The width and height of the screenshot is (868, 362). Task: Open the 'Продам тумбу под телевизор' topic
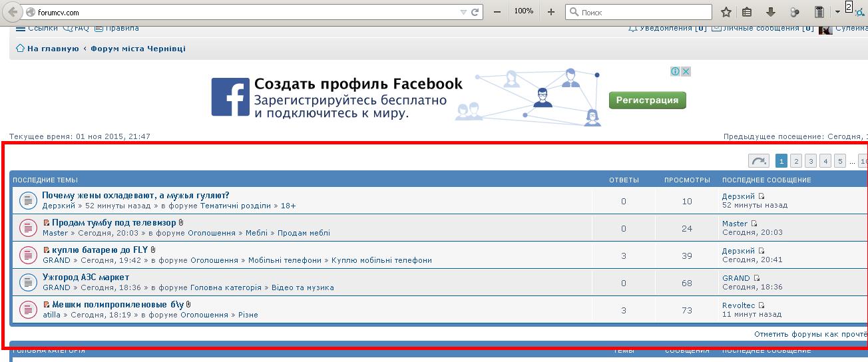coord(114,223)
